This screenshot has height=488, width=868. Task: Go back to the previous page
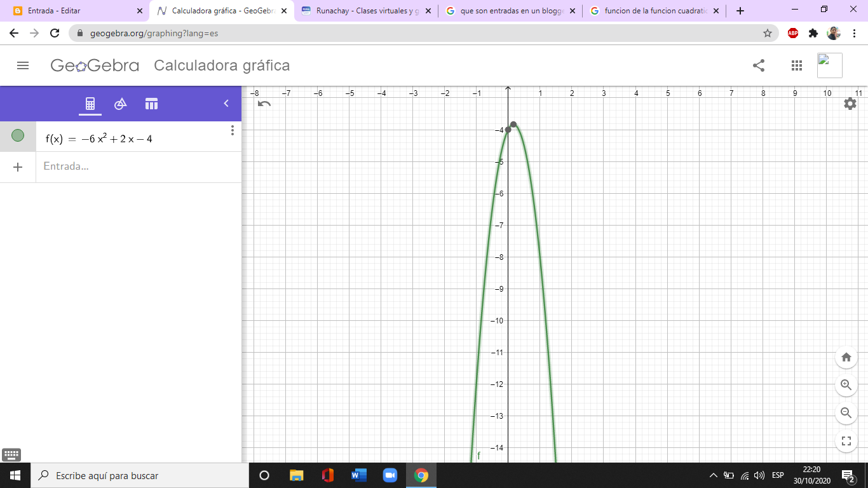pyautogui.click(x=14, y=33)
